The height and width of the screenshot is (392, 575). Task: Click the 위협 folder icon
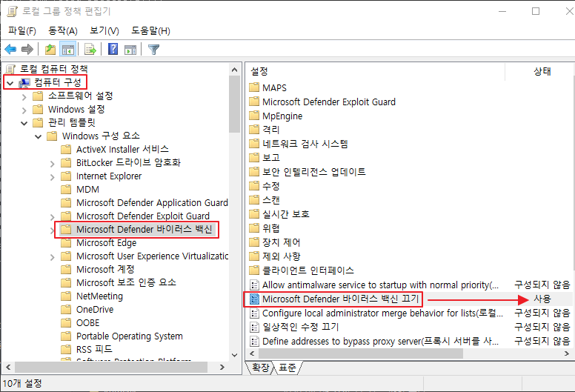[254, 228]
